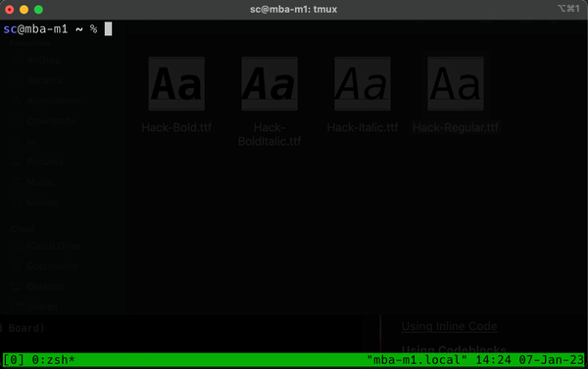The image size is (588, 369).
Task: Open Movies in Finder sidebar
Action: click(x=42, y=203)
